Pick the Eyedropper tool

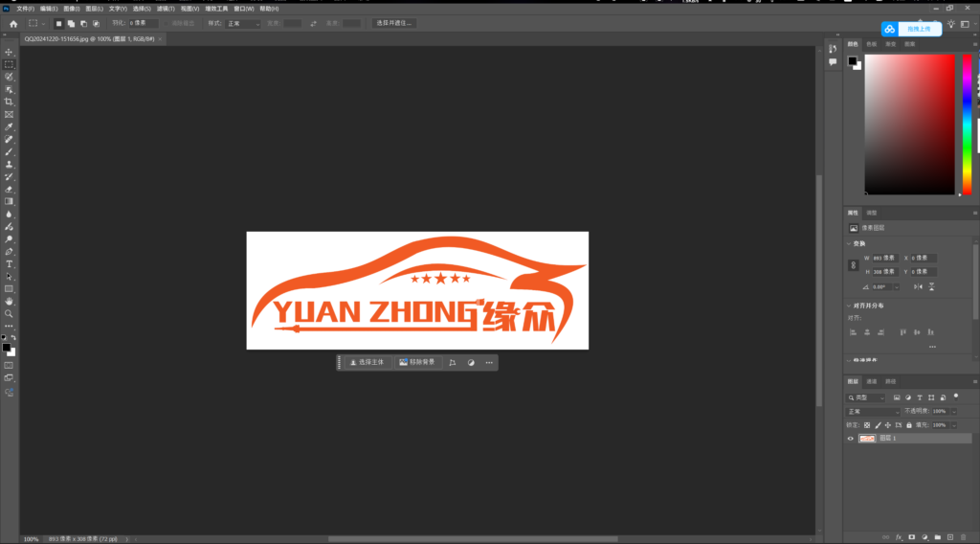pyautogui.click(x=9, y=126)
